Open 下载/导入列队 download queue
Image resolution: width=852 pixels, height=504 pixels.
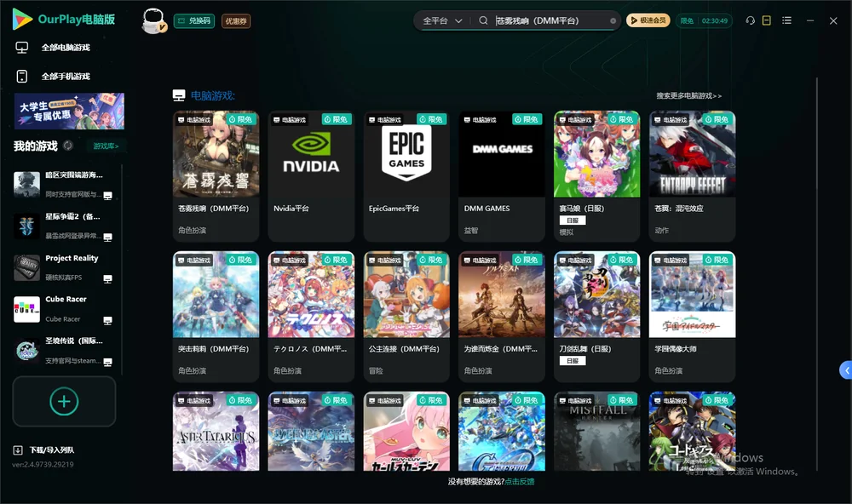pyautogui.click(x=44, y=450)
